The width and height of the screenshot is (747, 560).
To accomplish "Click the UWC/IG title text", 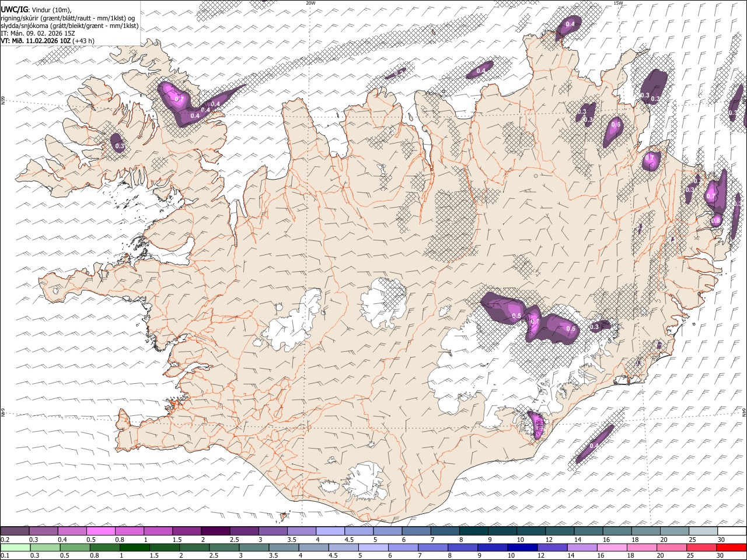I will click(x=13, y=10).
